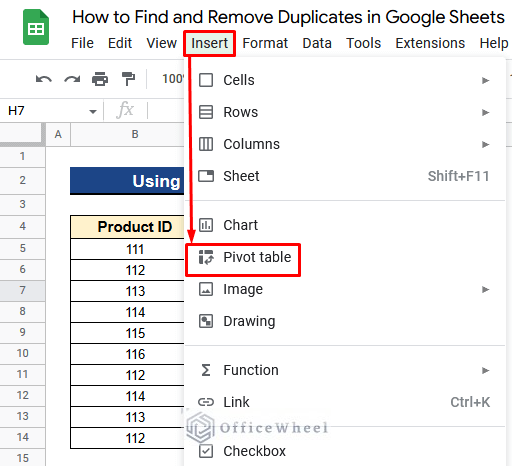Image resolution: width=512 pixels, height=466 pixels.
Task: Click the Link chain icon
Action: click(206, 402)
